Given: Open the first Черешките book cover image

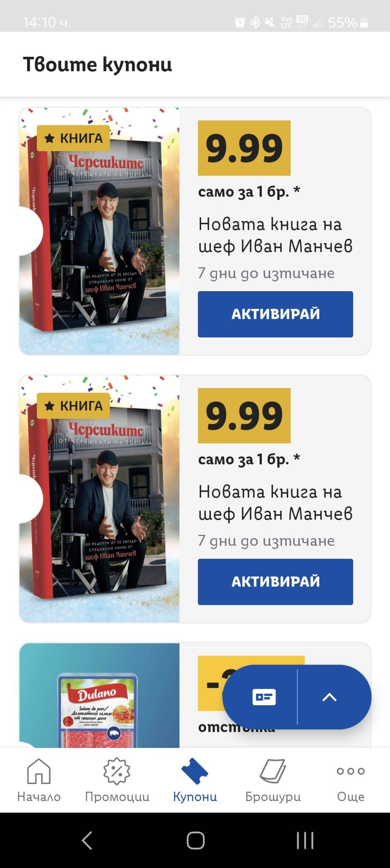Looking at the screenshot, I should pyautogui.click(x=100, y=231).
